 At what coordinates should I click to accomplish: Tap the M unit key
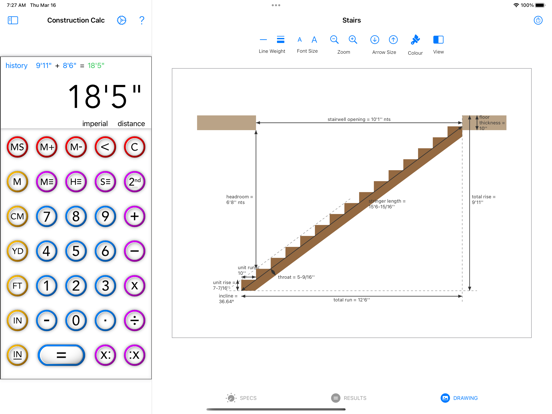[17, 182]
